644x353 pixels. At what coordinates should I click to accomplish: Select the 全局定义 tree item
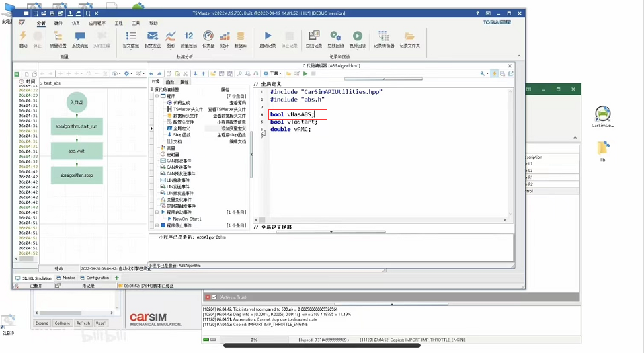pos(182,128)
